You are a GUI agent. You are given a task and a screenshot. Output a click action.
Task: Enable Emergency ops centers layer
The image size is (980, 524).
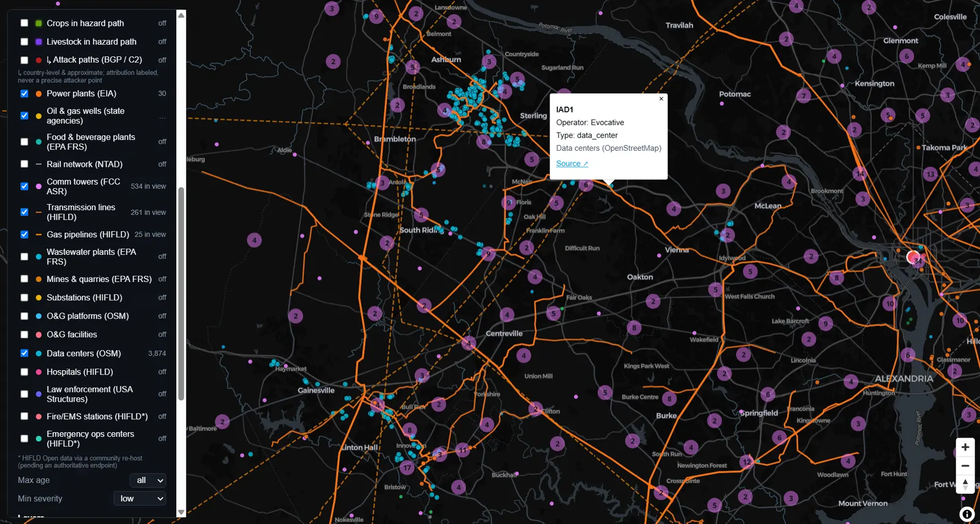pyautogui.click(x=24, y=439)
